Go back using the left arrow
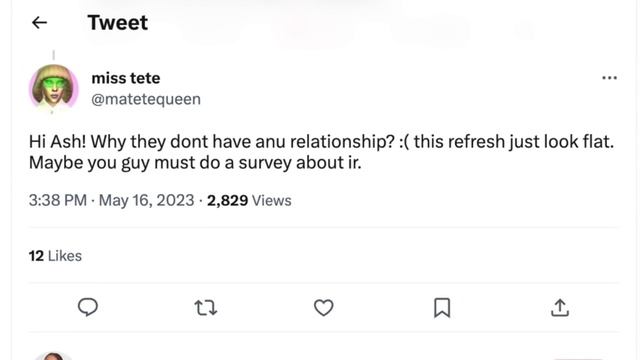 pyautogui.click(x=40, y=22)
